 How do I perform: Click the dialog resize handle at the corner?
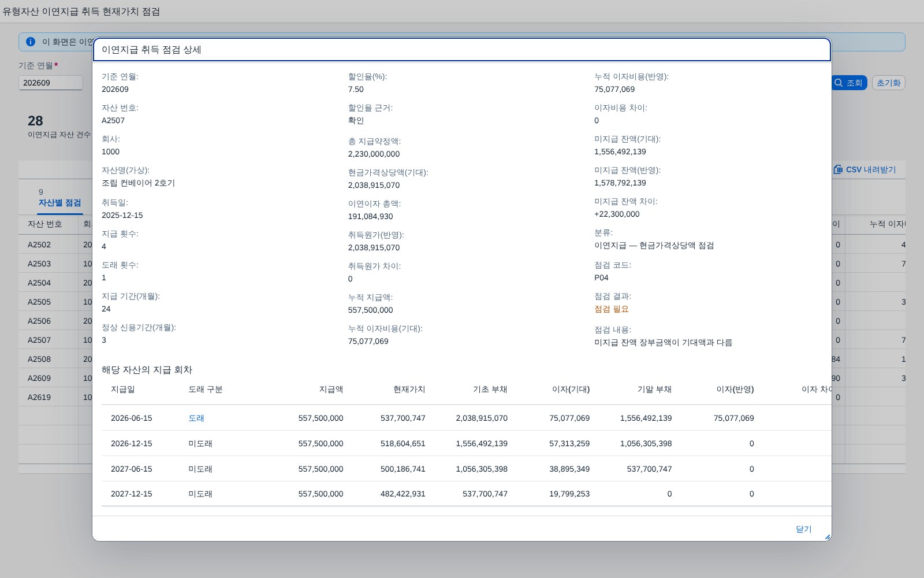click(828, 537)
